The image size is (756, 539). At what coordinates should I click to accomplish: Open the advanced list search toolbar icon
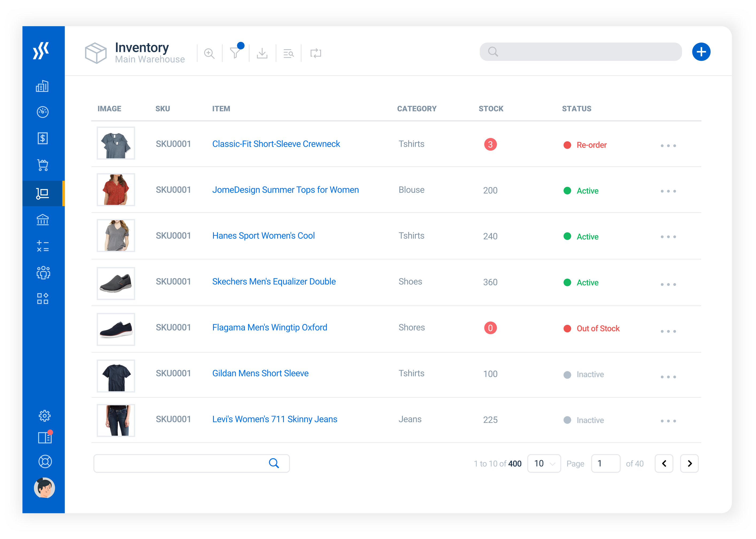(288, 53)
